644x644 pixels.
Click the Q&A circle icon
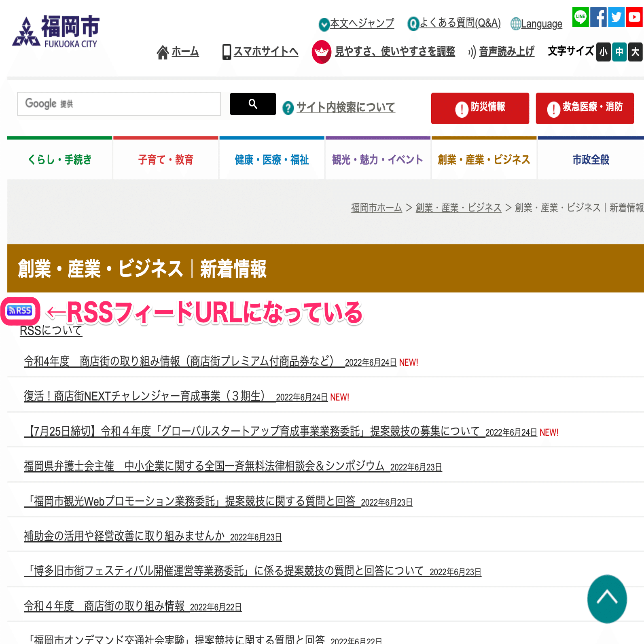pos(413,23)
